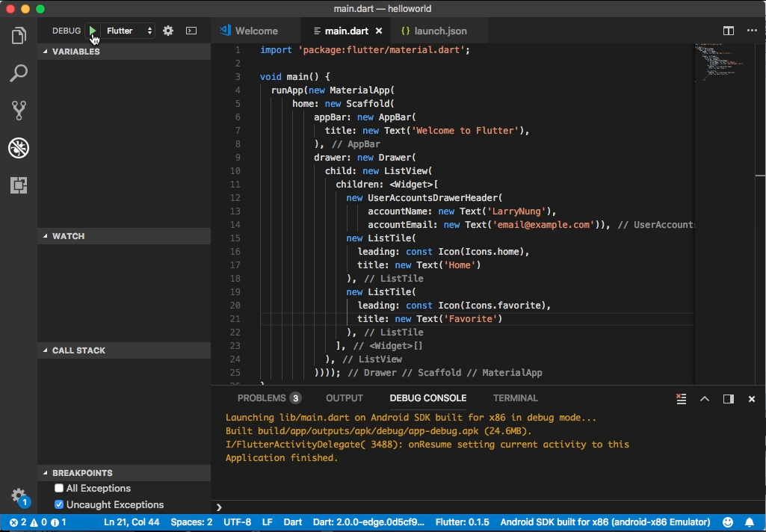Open the Explorer view in activity bar
Viewport: 766px width, 532px height.
pyautogui.click(x=19, y=36)
